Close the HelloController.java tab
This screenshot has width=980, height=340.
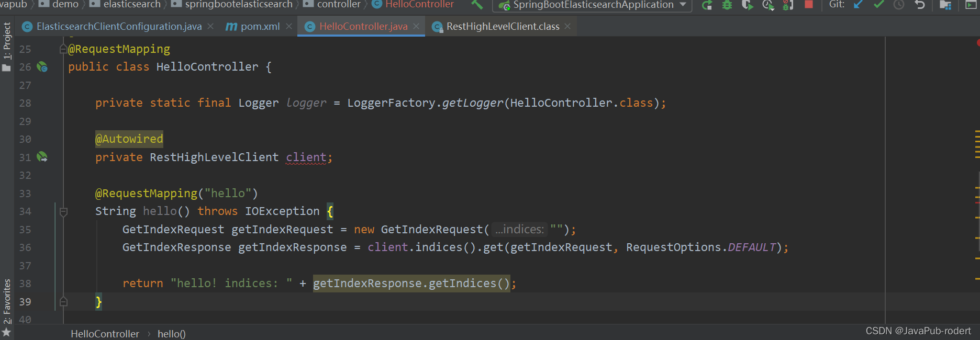point(416,26)
